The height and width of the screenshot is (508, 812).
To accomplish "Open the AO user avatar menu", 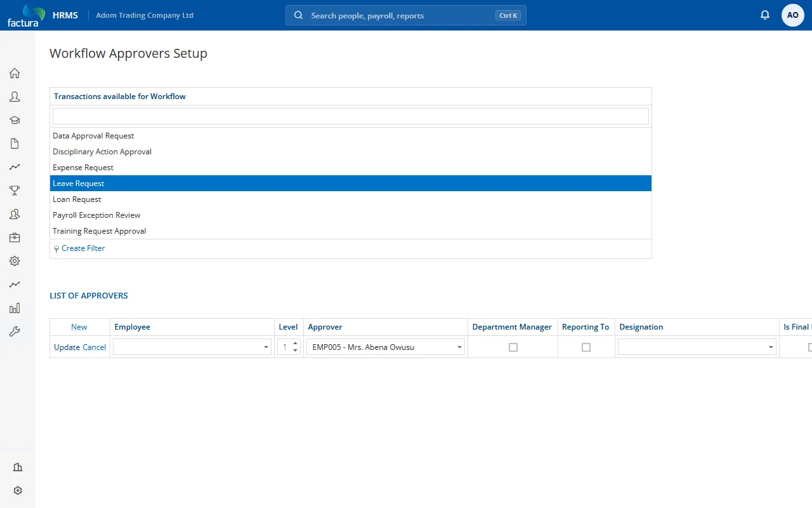I will coord(793,15).
